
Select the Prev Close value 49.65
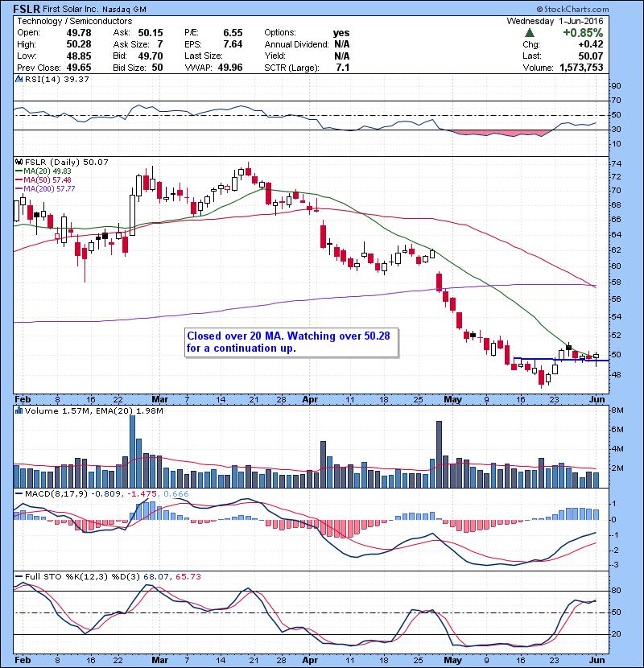79,68
